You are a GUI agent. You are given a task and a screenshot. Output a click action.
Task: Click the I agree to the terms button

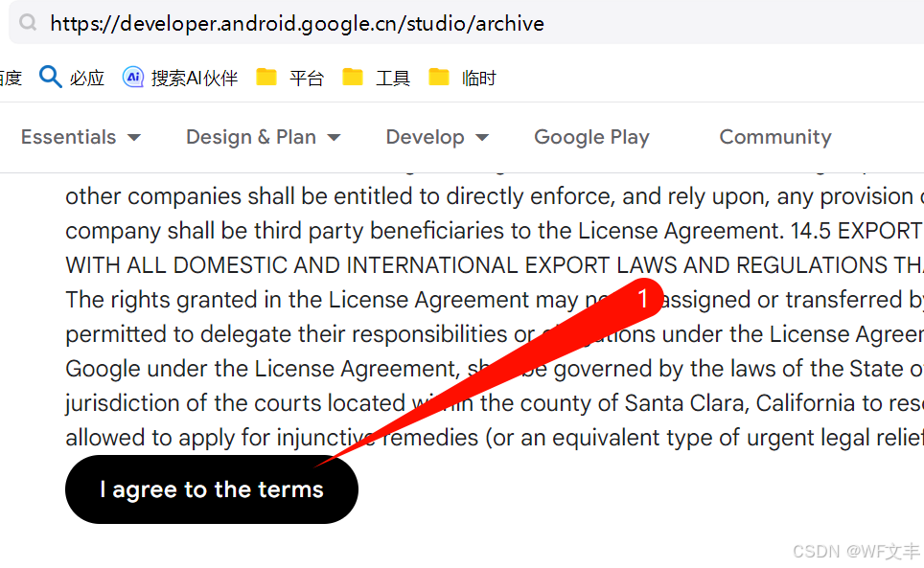(212, 489)
